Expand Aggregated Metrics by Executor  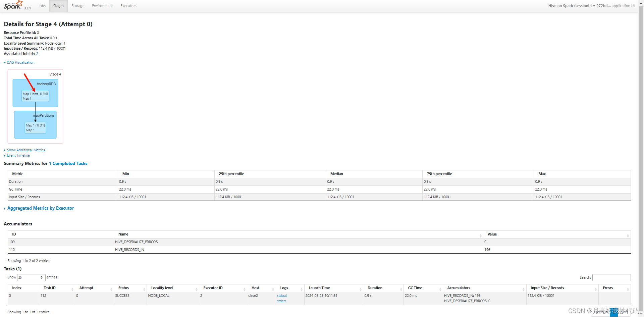(x=40, y=208)
